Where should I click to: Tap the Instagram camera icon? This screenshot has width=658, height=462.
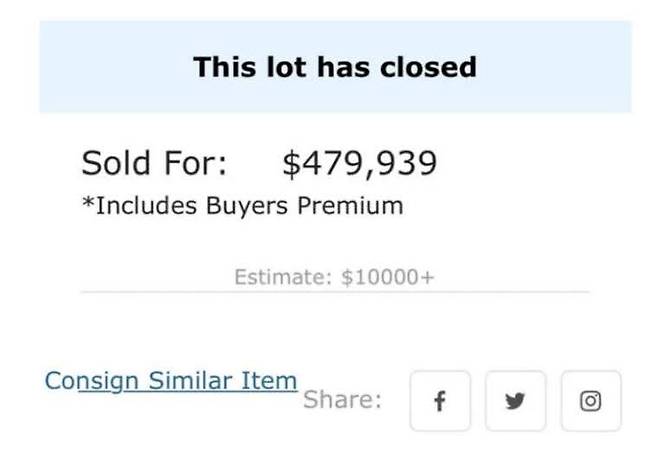pyautogui.click(x=591, y=401)
